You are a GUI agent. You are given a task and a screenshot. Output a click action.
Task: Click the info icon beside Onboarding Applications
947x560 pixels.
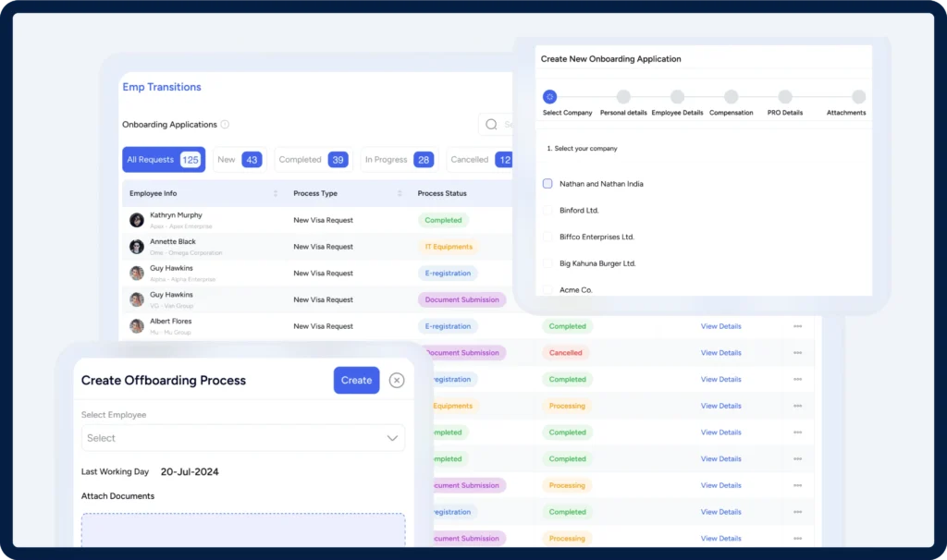tap(225, 125)
